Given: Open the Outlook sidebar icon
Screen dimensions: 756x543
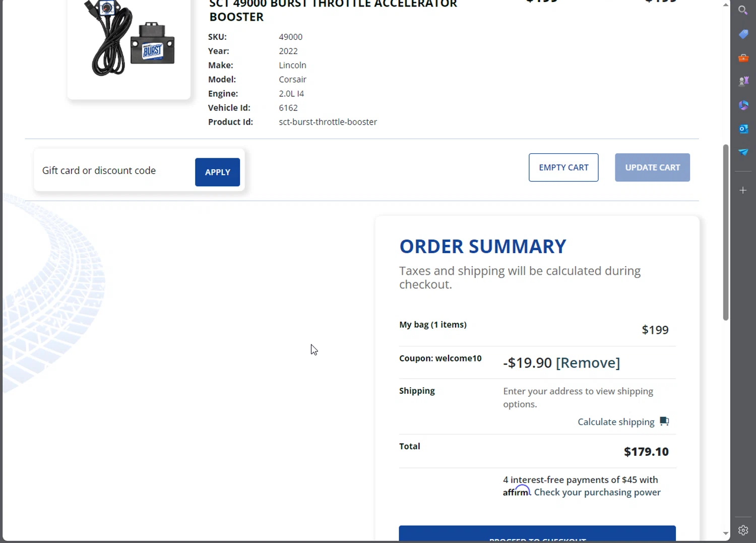Looking at the screenshot, I should pyautogui.click(x=743, y=129).
